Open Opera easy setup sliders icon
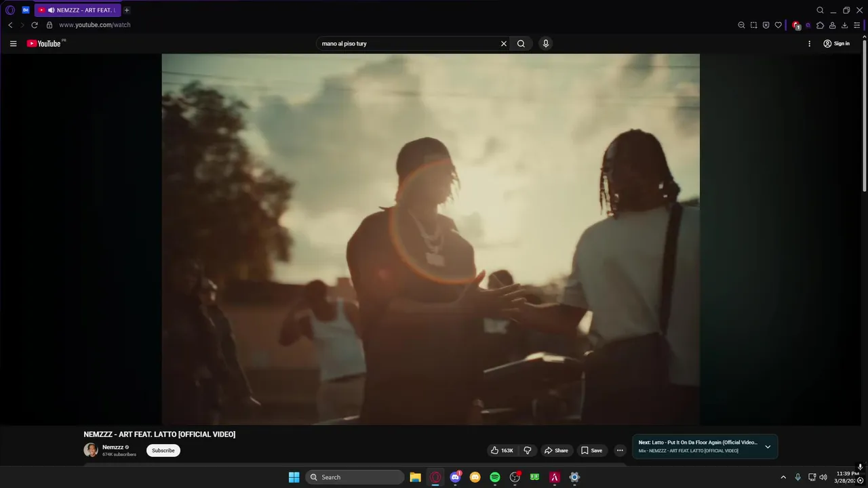The image size is (868, 488). coord(856,25)
